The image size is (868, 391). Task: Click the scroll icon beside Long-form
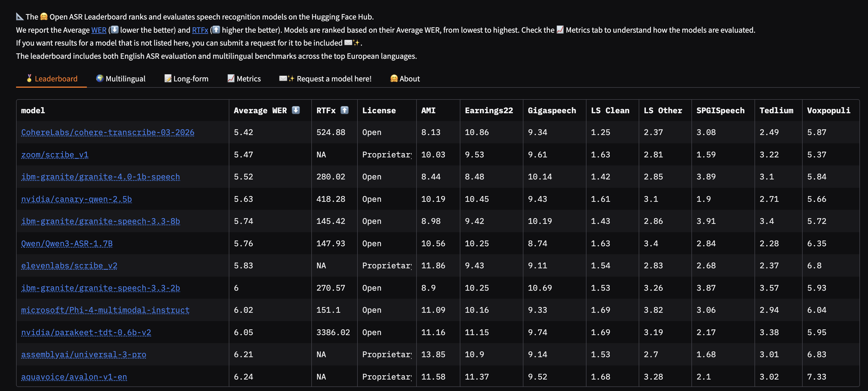(168, 78)
